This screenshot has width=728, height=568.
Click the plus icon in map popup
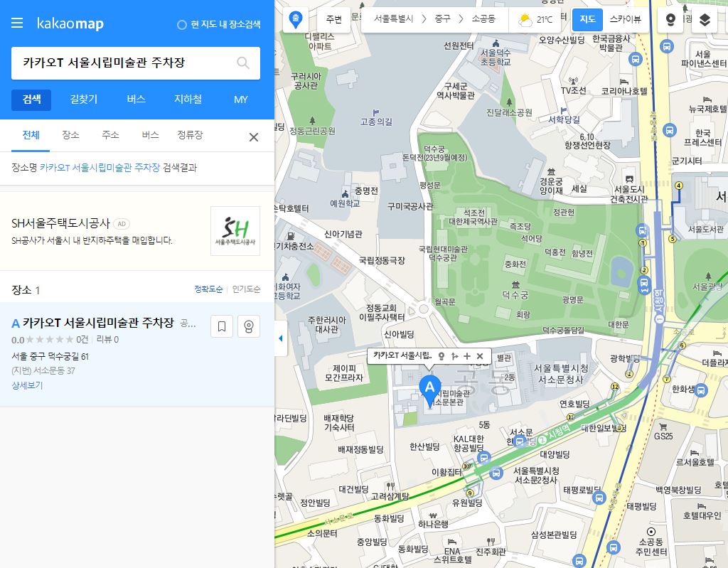click(467, 356)
